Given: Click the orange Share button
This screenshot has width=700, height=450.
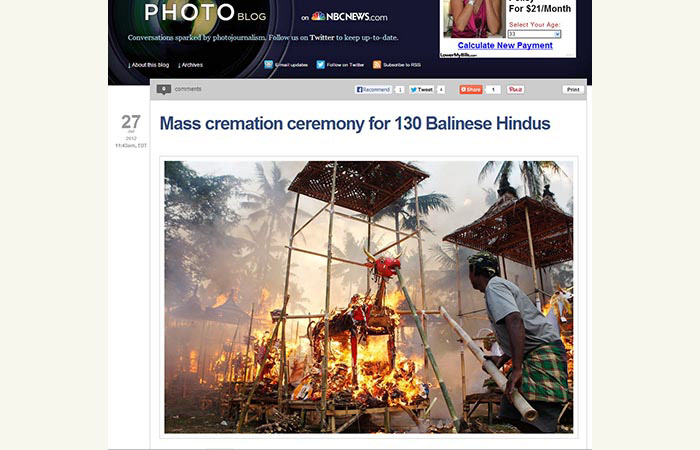Looking at the screenshot, I should tap(471, 89).
